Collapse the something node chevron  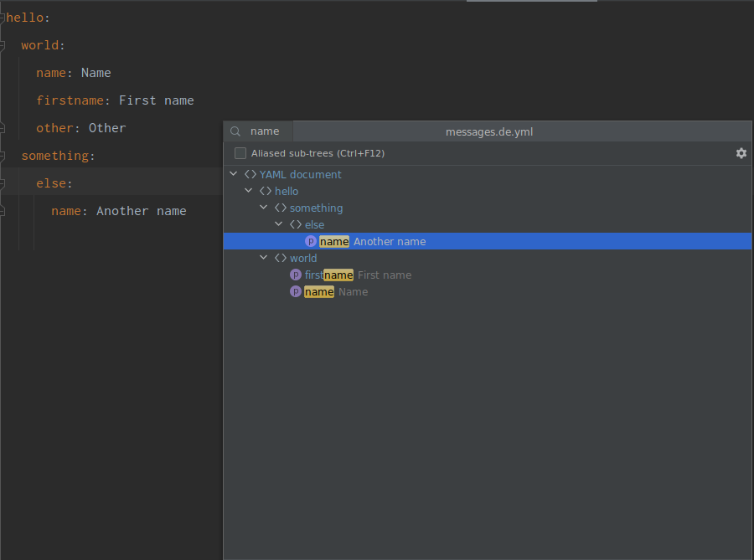click(264, 208)
